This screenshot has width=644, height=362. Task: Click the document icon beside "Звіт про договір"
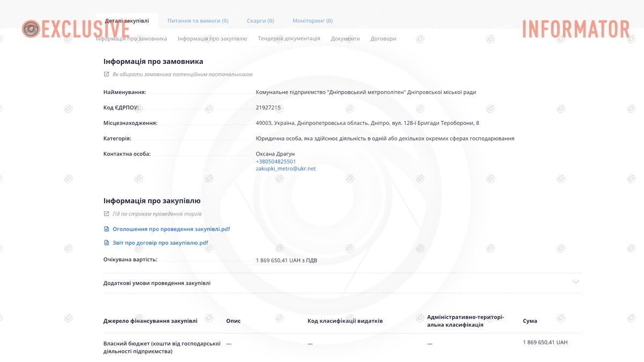tap(106, 242)
